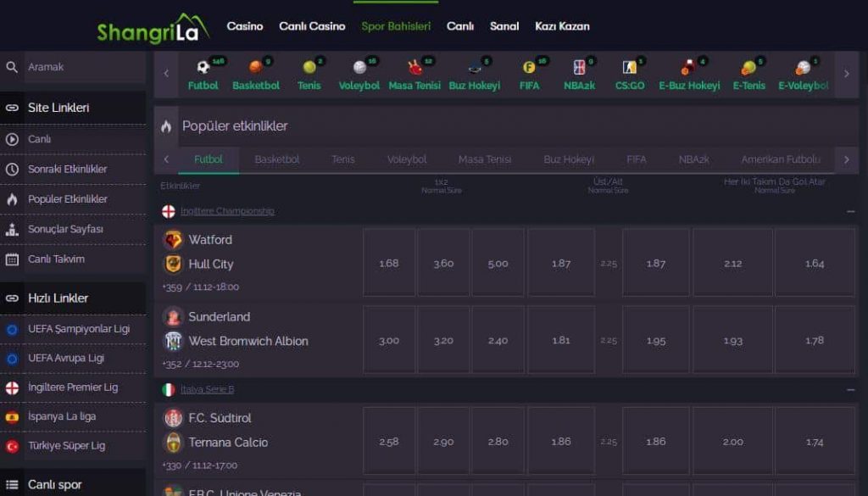Click the Italy flag beside İtalya Serie B
The image size is (868, 496).
pyautogui.click(x=169, y=390)
